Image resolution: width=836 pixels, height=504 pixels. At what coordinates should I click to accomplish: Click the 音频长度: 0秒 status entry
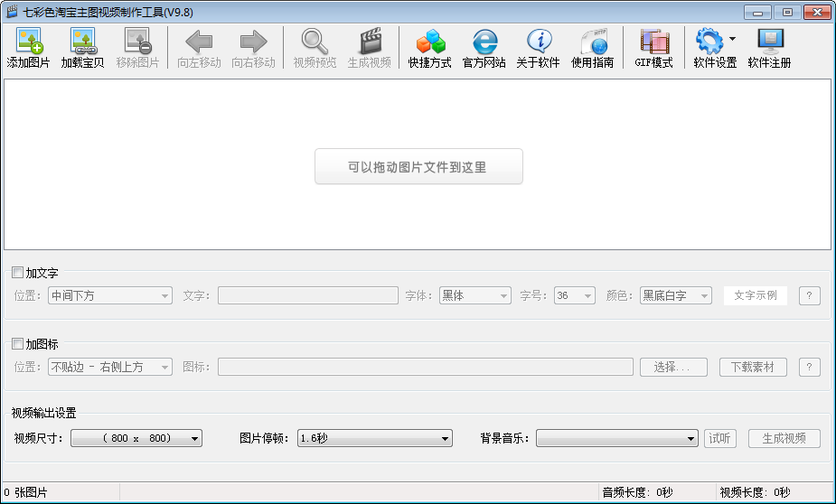coord(638,492)
